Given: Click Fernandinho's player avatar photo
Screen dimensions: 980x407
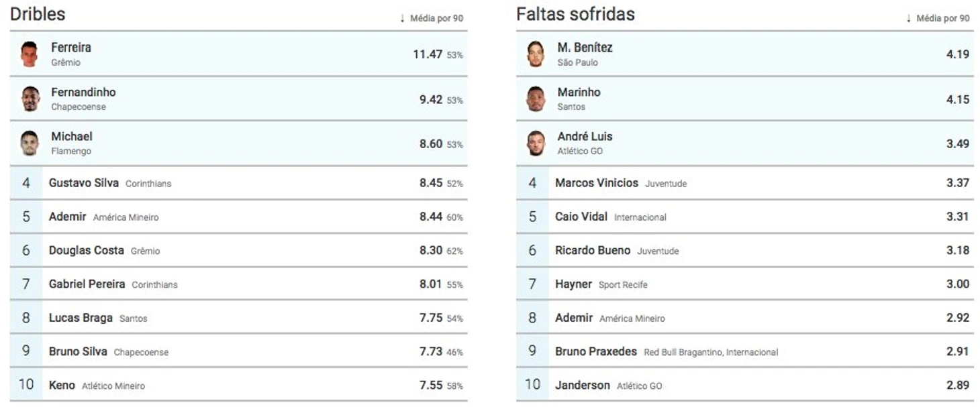Looking at the screenshot, I should 30,99.
